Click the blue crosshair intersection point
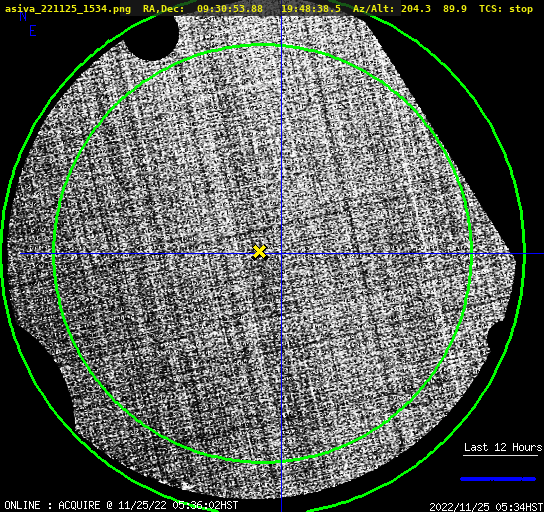 281,254
